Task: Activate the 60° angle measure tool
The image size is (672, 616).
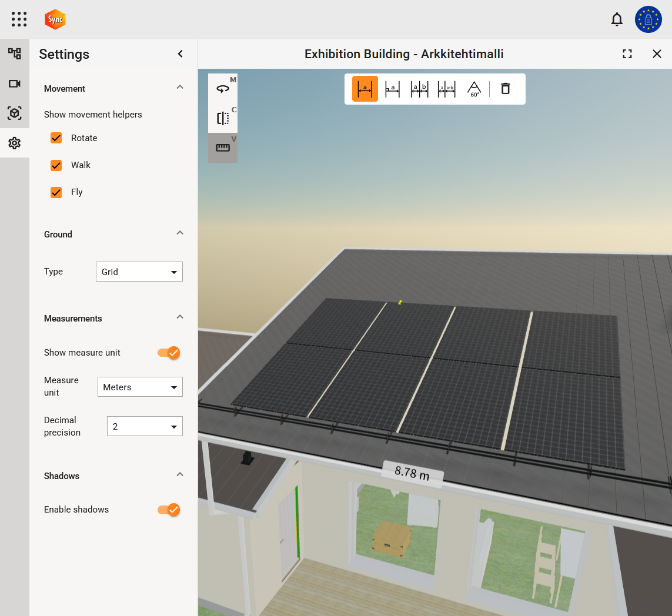Action: pos(474,89)
